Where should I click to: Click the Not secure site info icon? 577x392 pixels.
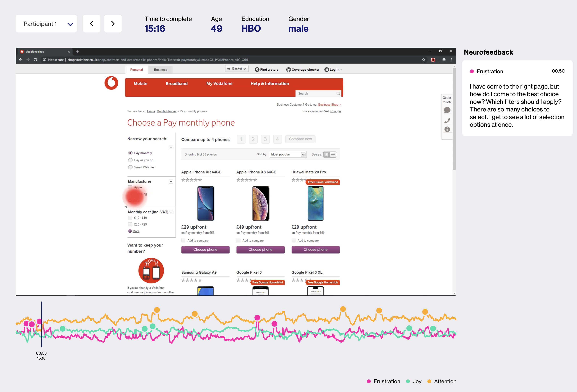(44, 60)
